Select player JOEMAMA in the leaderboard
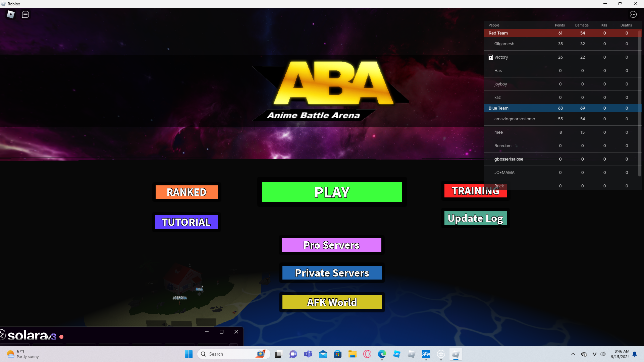The height and width of the screenshot is (362, 644). pos(504,173)
